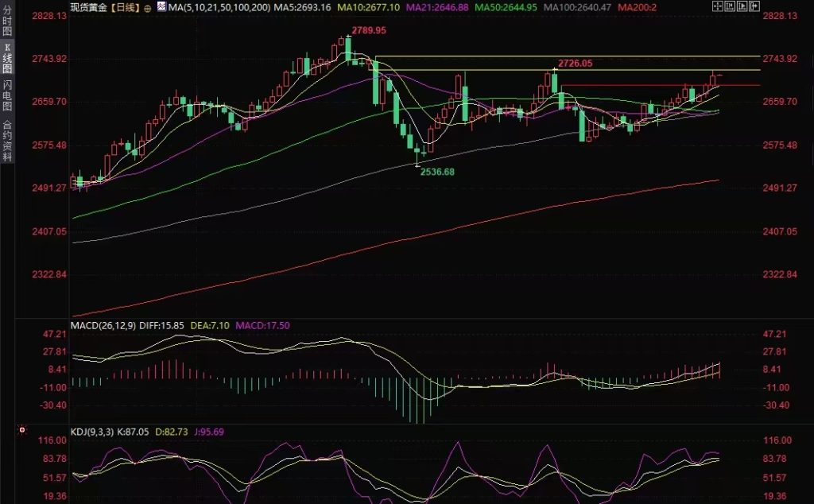The image size is (814, 504).
Task: Click the 2789.95 high price label
Action: (x=369, y=31)
